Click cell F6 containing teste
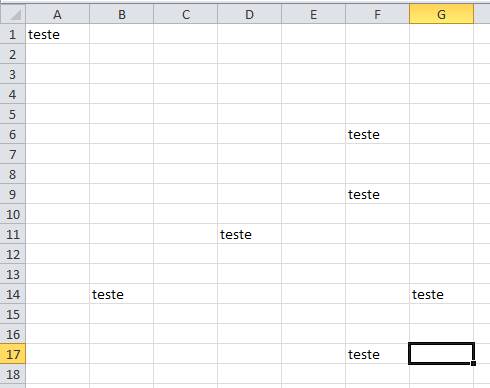Image resolution: width=490 pixels, height=388 pixels. coord(377,134)
